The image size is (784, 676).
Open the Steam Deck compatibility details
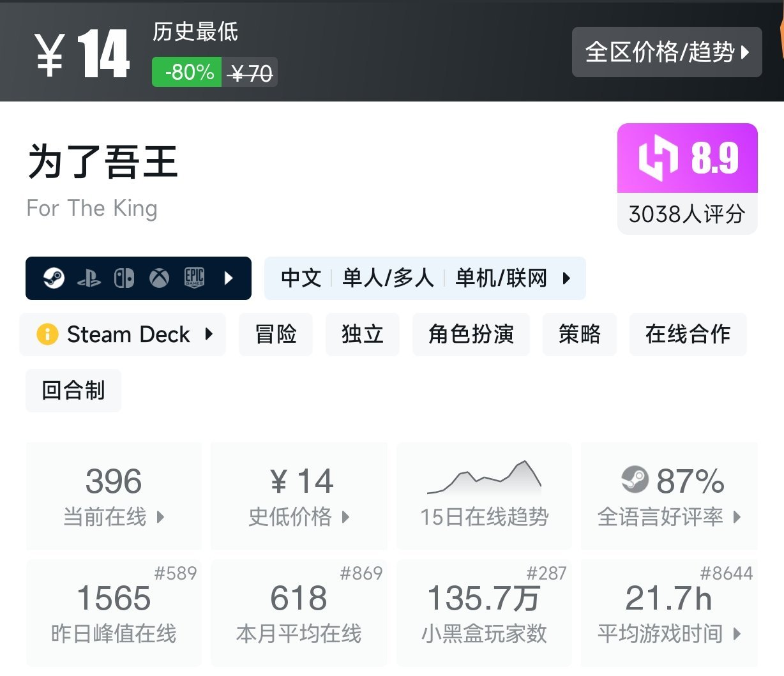point(128,334)
